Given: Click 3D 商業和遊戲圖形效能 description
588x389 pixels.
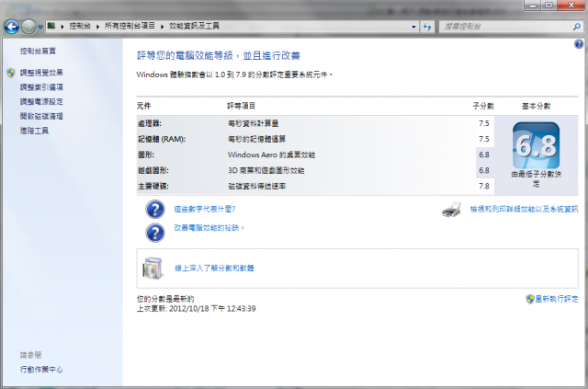Looking at the screenshot, I should click(266, 170).
